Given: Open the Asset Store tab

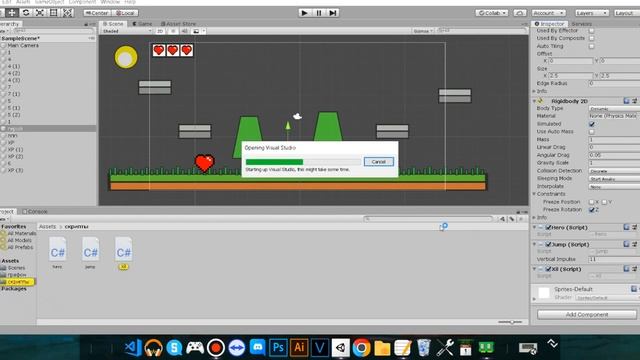Looking at the screenshot, I should (178, 24).
